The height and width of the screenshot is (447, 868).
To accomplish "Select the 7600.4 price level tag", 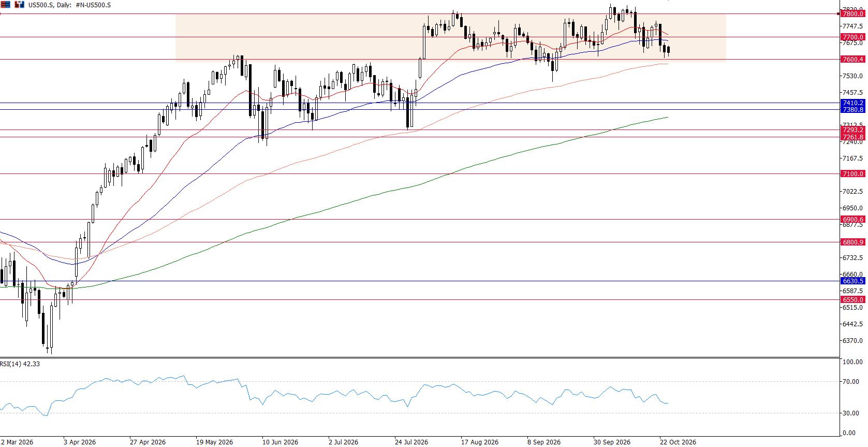I will [852, 60].
